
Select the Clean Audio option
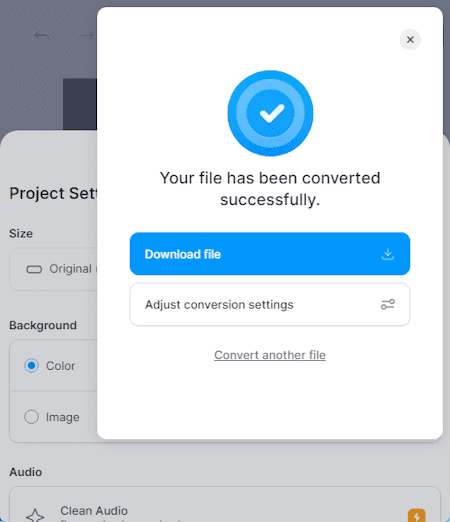pos(225,504)
